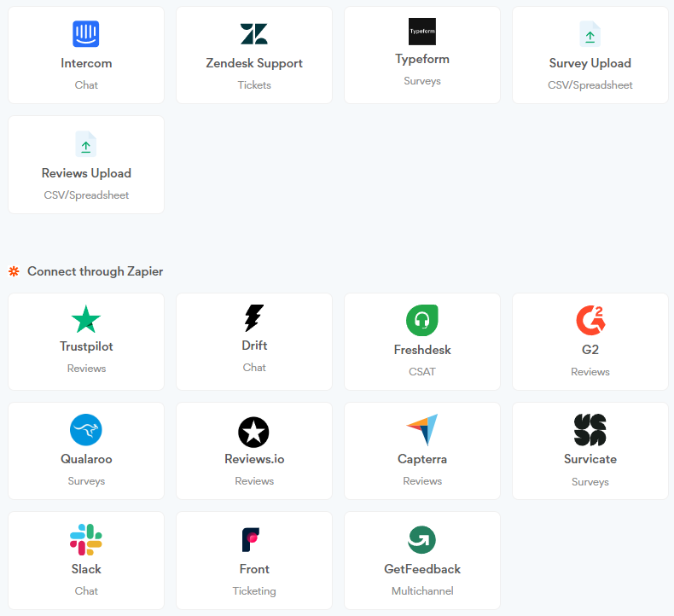Click the Front logo icon
Image resolution: width=674 pixels, height=616 pixels.
(x=251, y=539)
